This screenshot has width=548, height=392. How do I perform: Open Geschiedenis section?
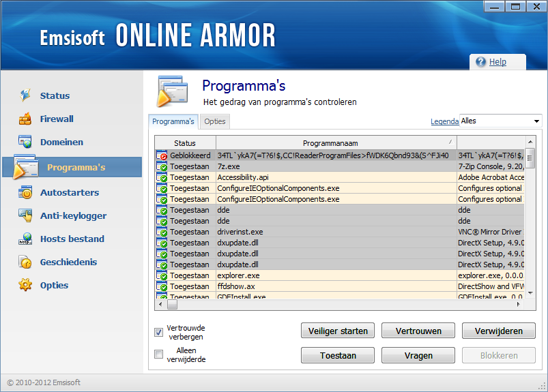[68, 262]
